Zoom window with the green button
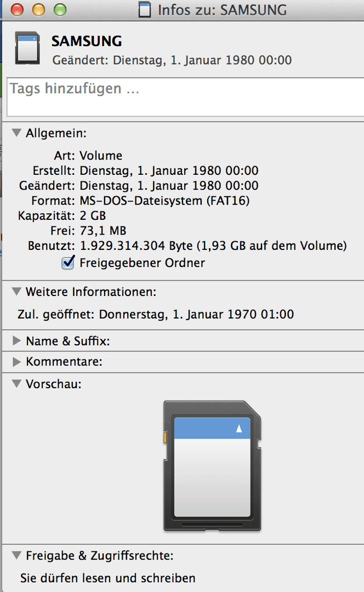Image resolution: width=364 pixels, height=592 pixels. coord(60,10)
